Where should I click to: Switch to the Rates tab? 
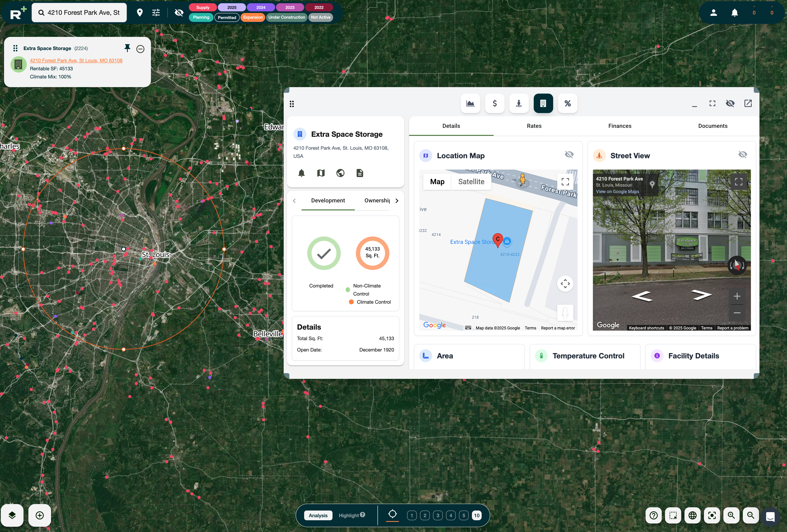[534, 126]
